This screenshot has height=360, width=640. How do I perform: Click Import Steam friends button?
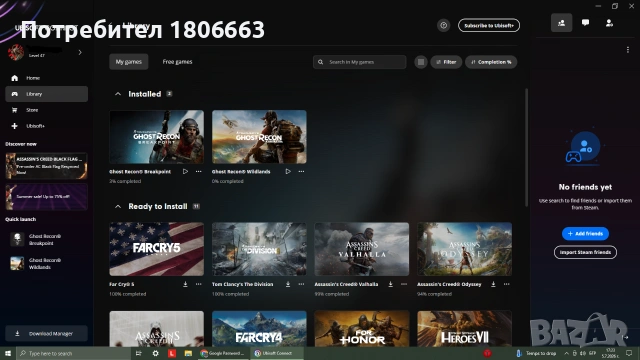click(x=585, y=252)
